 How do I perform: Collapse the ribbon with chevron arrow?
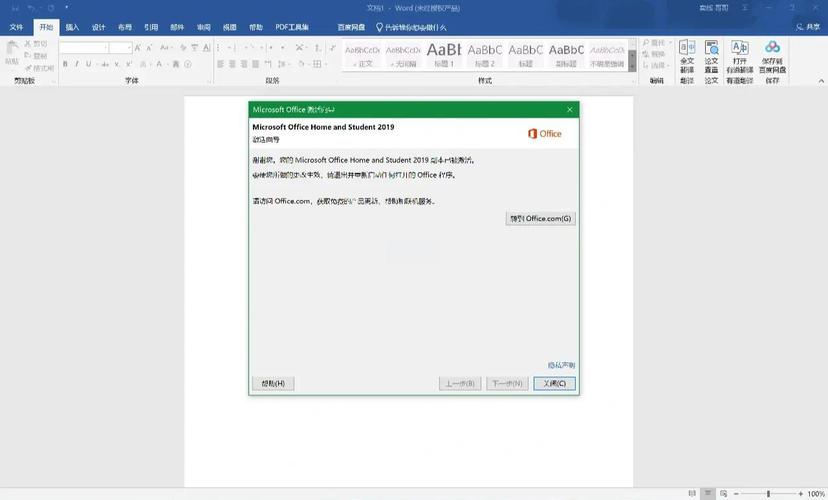[x=821, y=81]
